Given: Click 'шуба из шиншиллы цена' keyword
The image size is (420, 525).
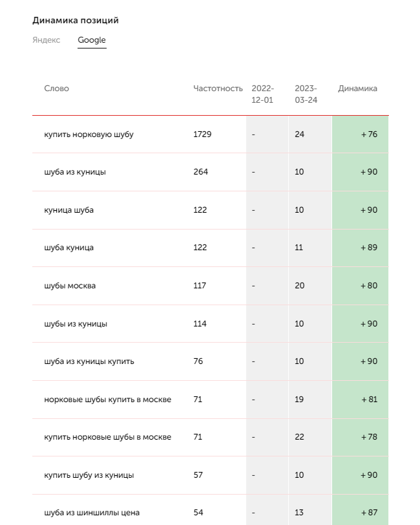Looking at the screenshot, I should [x=92, y=513].
